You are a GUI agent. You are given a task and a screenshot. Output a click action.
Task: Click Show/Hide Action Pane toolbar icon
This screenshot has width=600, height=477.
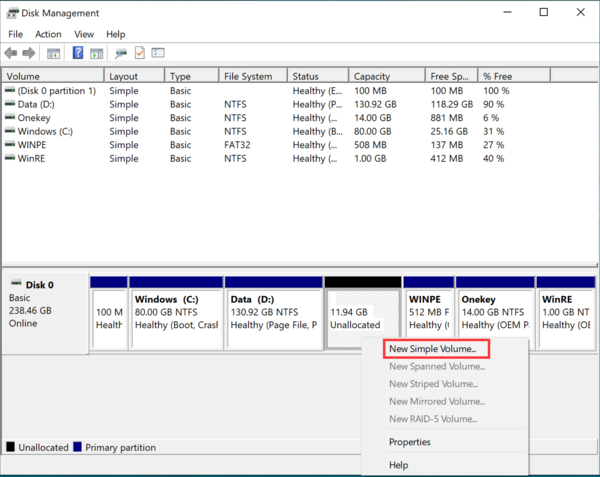(x=97, y=53)
